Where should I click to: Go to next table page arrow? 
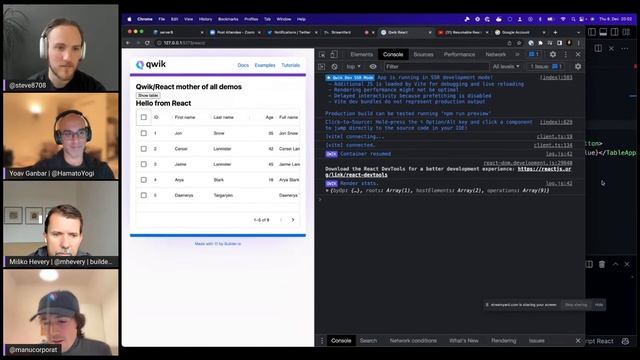(x=293, y=220)
